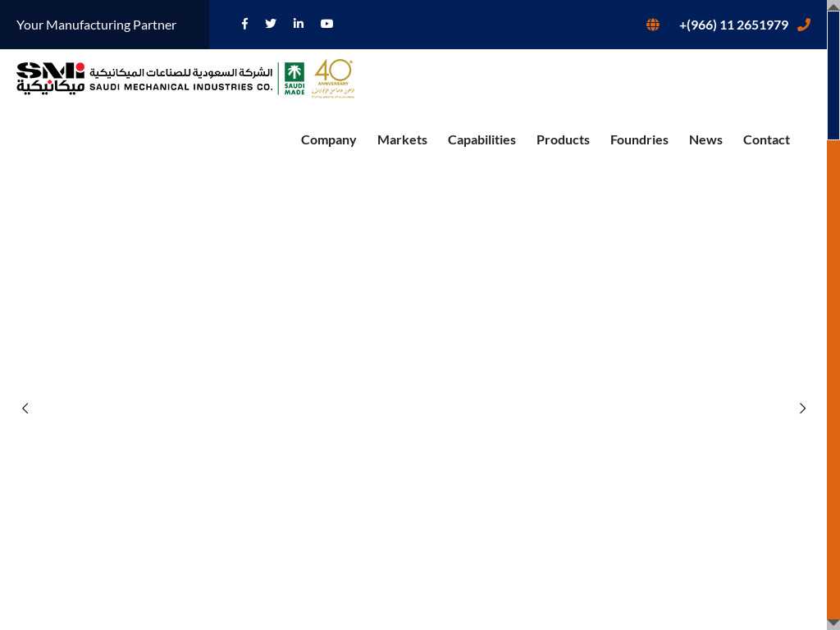This screenshot has width=840, height=630.
Task: Go to the previous slide arrow
Action: coord(25,408)
